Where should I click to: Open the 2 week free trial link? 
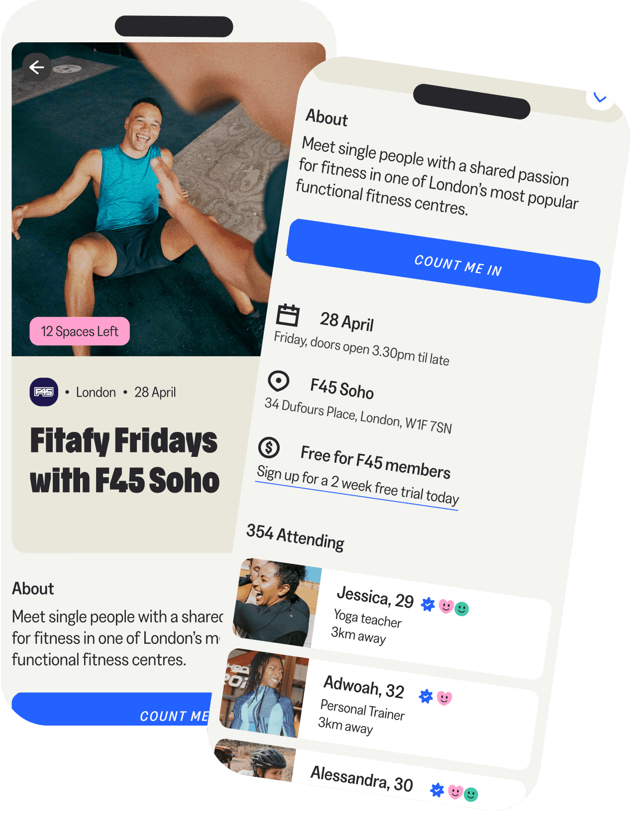click(357, 486)
